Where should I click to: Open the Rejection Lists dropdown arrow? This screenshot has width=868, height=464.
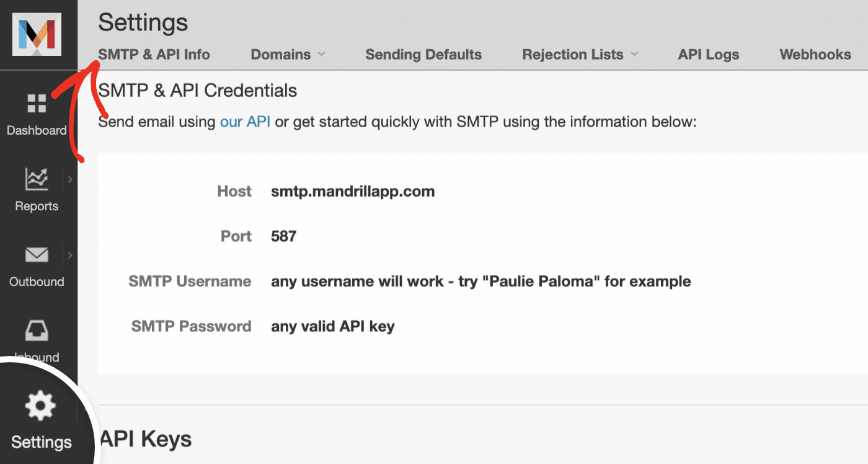pos(634,55)
